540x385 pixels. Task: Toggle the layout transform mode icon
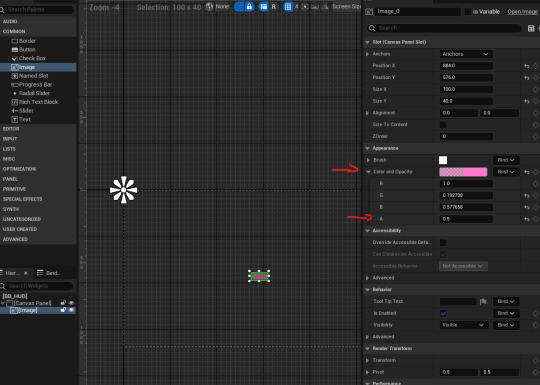(263, 7)
